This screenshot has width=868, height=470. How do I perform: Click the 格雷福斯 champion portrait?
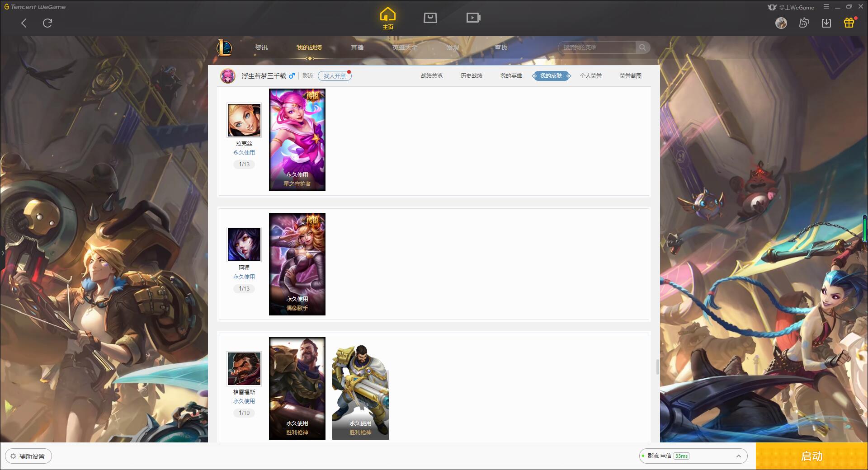[x=244, y=369]
